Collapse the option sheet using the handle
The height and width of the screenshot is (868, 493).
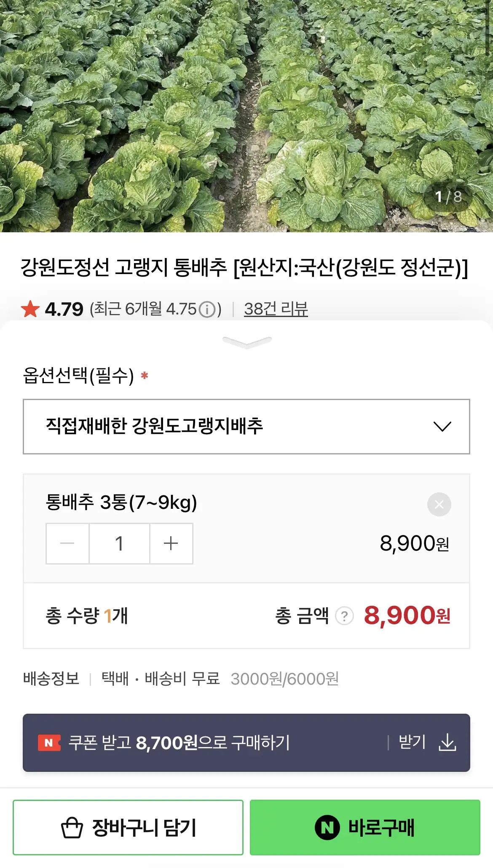247,342
